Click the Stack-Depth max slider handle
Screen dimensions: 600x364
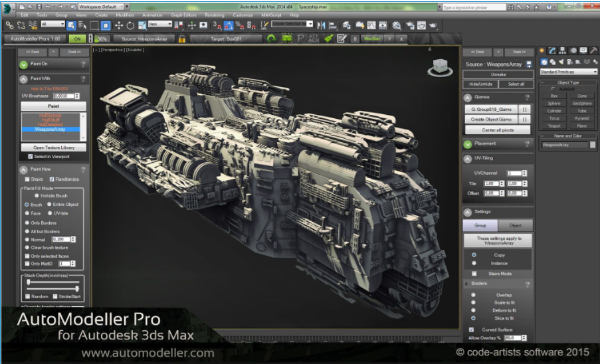pyautogui.click(x=77, y=288)
